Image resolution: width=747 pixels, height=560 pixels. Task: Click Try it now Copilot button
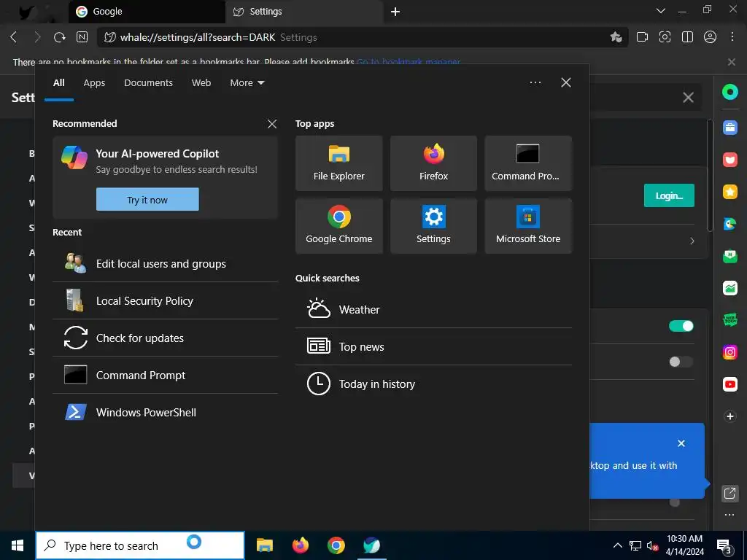(147, 200)
